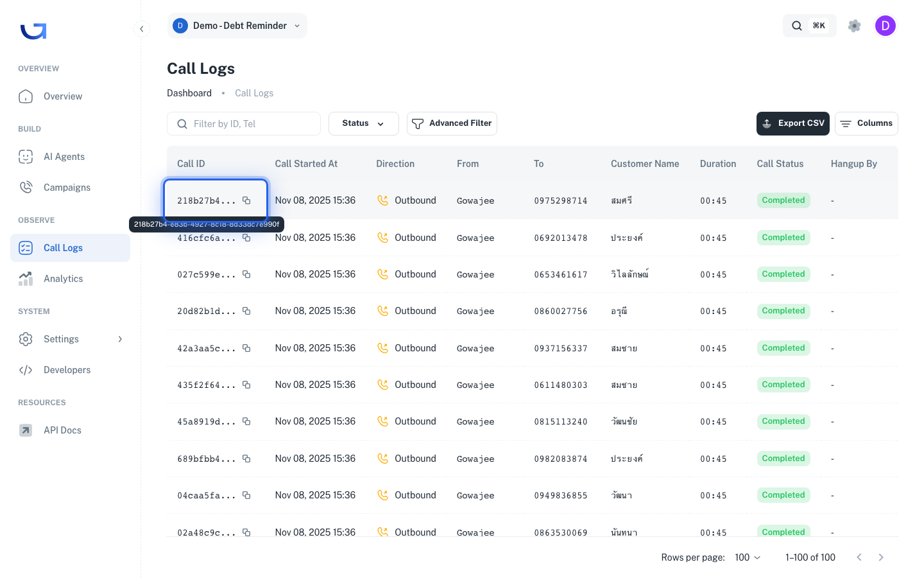Click Call ID column header
This screenshot has height=578, width=924.
point(191,164)
